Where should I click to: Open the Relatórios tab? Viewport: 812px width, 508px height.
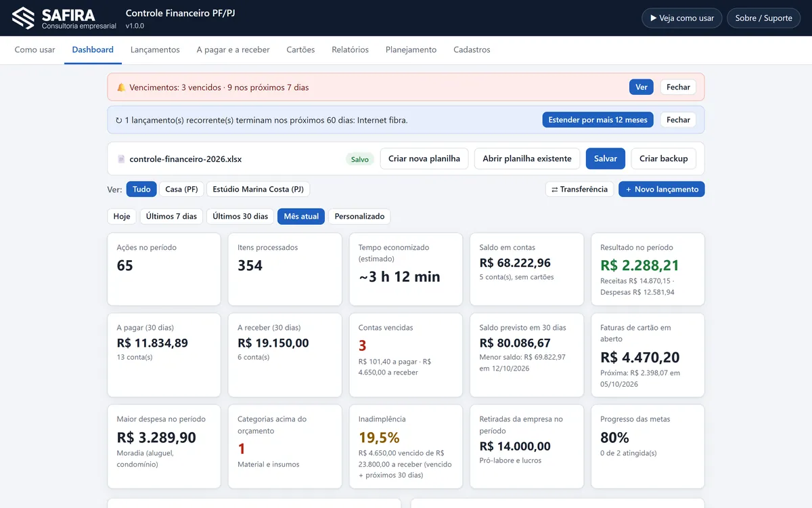[351, 49]
